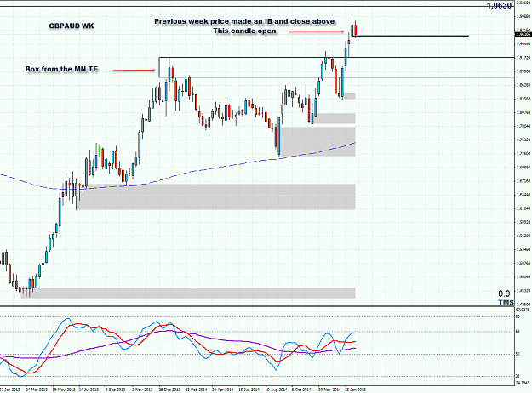
Task: Click the 8 Sep 2013 date label
Action: pos(115,390)
